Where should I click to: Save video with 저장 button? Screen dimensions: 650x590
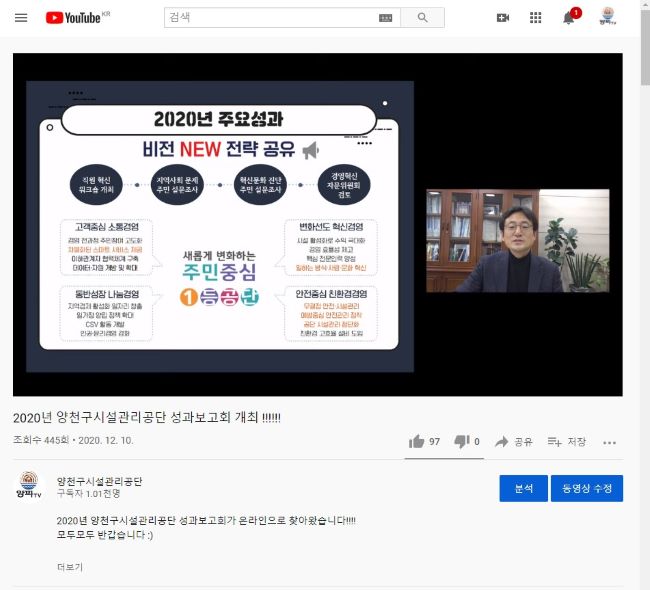click(x=567, y=442)
